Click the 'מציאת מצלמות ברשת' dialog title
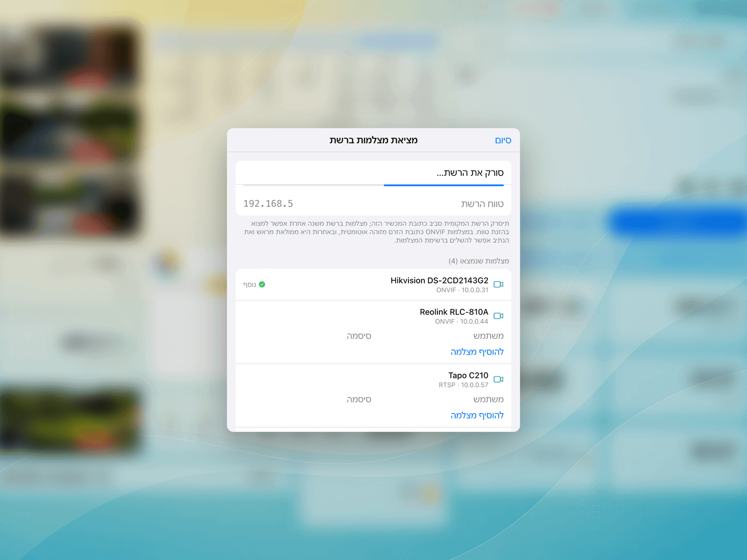The image size is (747, 560). 373,140
